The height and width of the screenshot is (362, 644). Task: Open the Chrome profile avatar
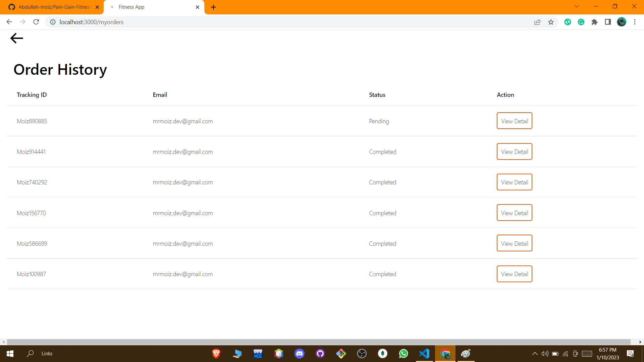622,22
